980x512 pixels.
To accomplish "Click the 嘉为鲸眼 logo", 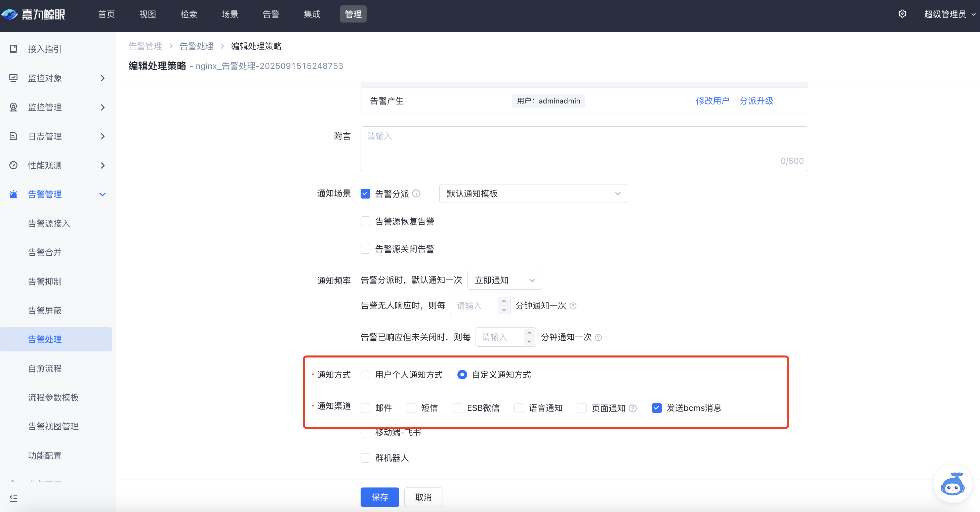I will click(x=34, y=14).
